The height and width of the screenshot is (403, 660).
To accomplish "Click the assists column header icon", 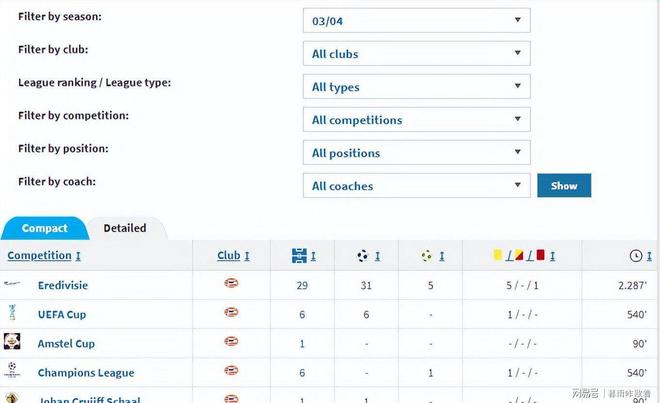I will click(x=427, y=256).
